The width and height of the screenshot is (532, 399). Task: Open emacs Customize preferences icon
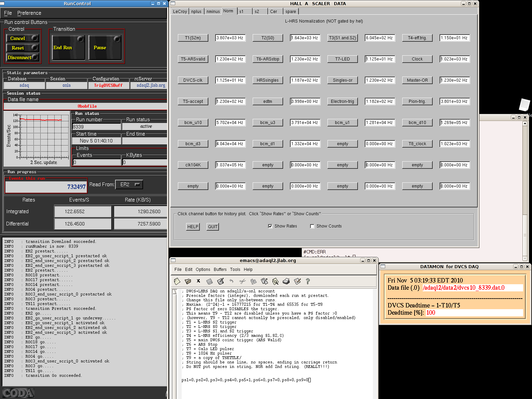pos(297,281)
